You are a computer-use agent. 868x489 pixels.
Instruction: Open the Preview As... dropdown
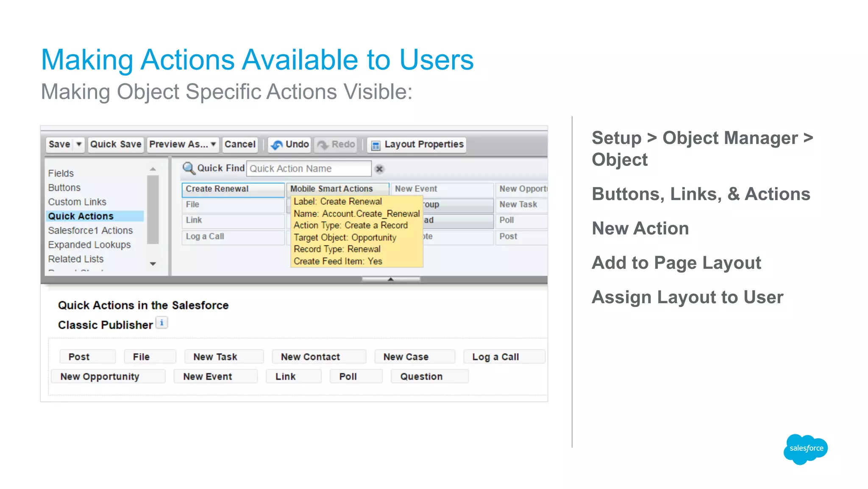tap(183, 145)
